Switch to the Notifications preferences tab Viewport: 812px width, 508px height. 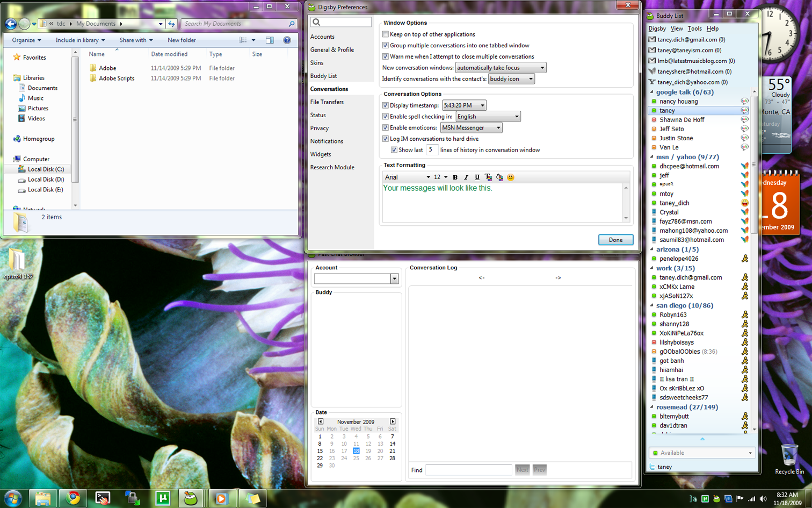(x=327, y=141)
